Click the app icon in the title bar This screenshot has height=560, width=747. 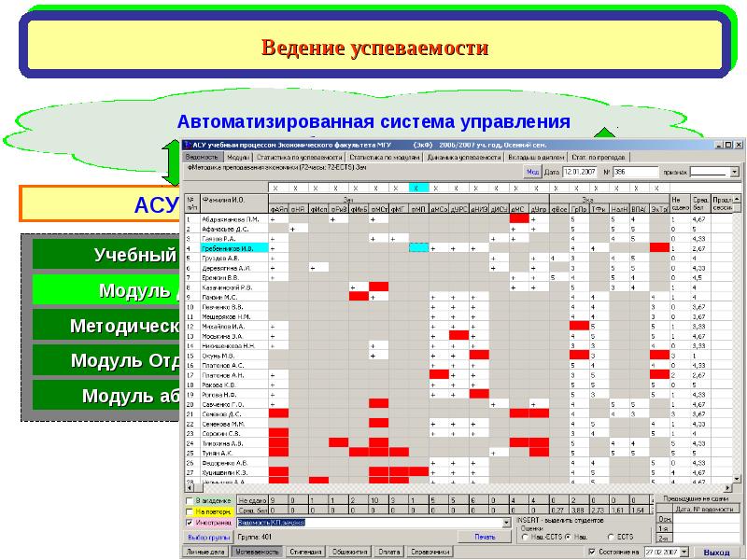188,145
